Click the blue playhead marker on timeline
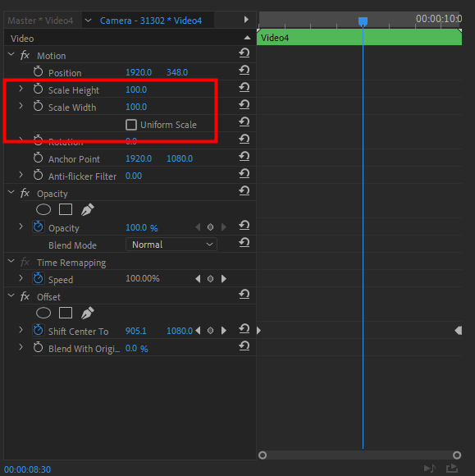475x476 pixels. pyautogui.click(x=363, y=21)
